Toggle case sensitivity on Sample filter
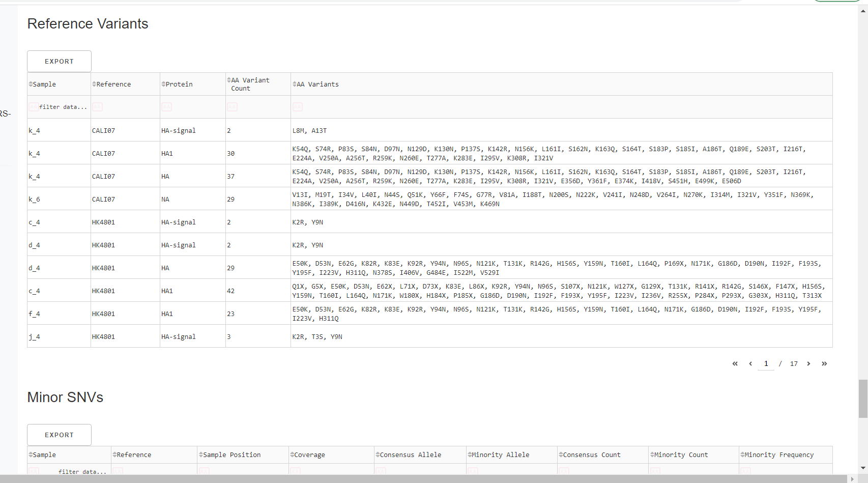This screenshot has width=868, height=483. point(33,107)
